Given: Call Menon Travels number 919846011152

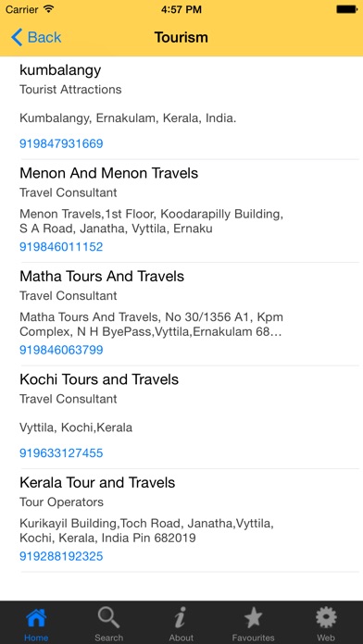Looking at the screenshot, I should [61, 247].
